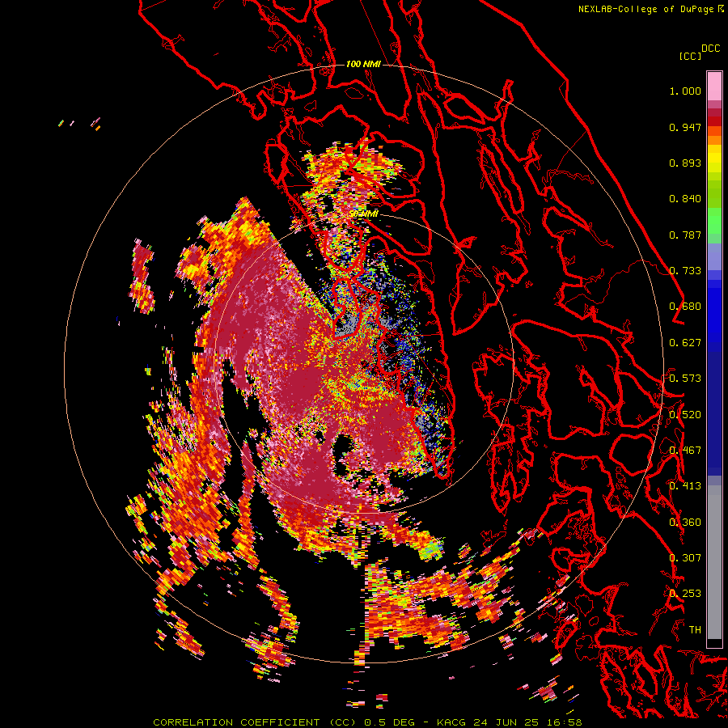Select the [CC] units label

click(x=690, y=56)
